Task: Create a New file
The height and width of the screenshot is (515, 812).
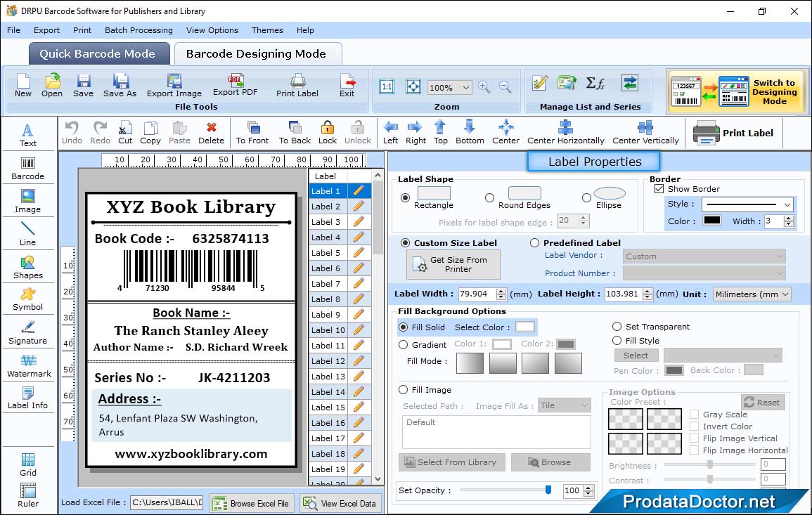Action: pos(23,86)
